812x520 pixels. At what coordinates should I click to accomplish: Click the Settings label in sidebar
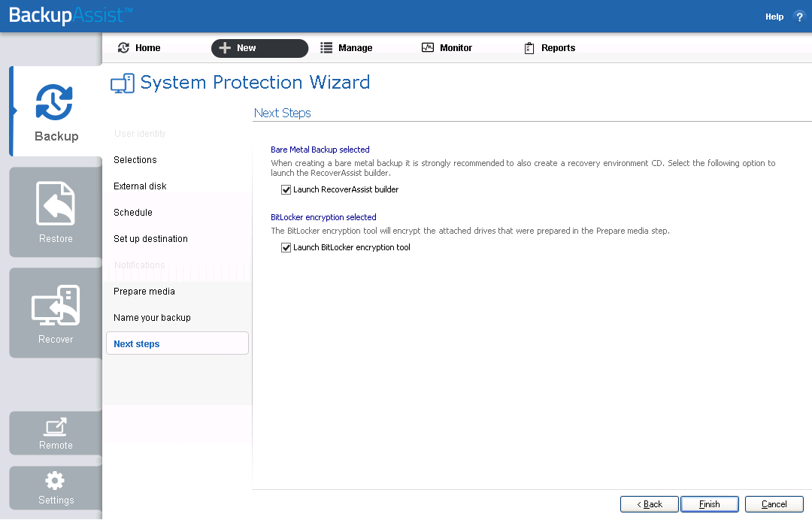click(56, 500)
